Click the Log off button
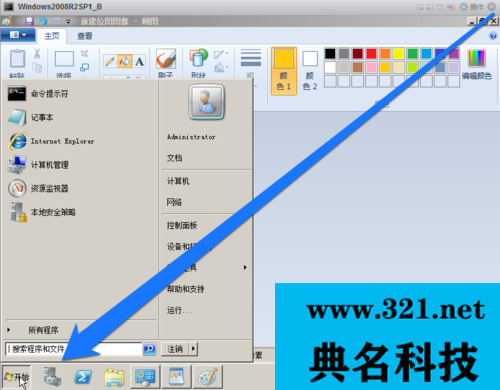Screen dimensions: 500x390 (175, 349)
